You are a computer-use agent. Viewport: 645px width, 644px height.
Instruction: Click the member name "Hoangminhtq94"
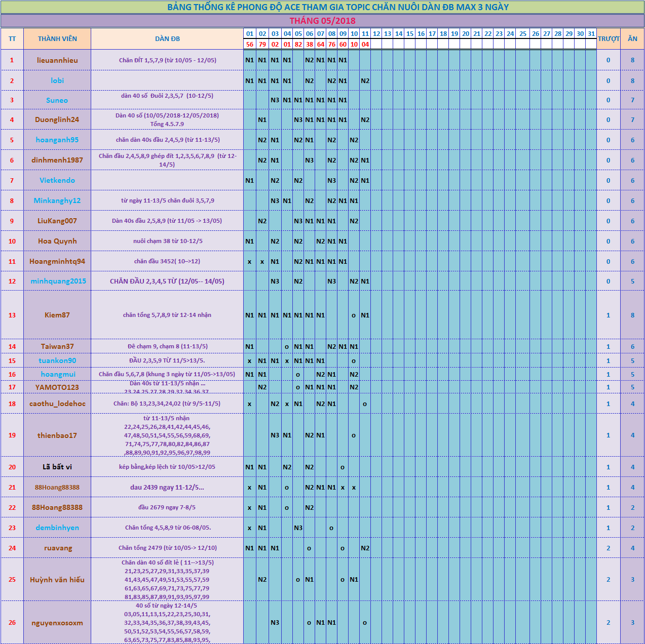pyautogui.click(x=57, y=261)
